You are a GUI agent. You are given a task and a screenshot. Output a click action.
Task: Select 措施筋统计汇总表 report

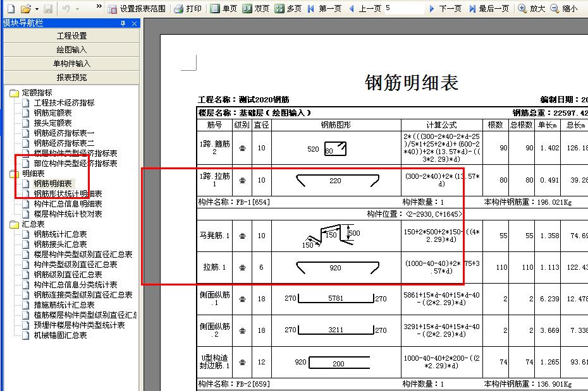64,305
